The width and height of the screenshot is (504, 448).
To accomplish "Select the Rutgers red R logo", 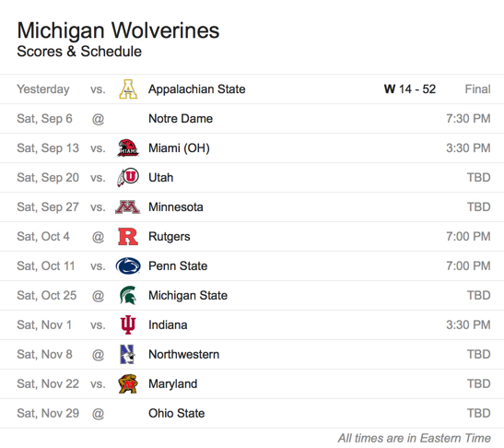I will tap(128, 237).
